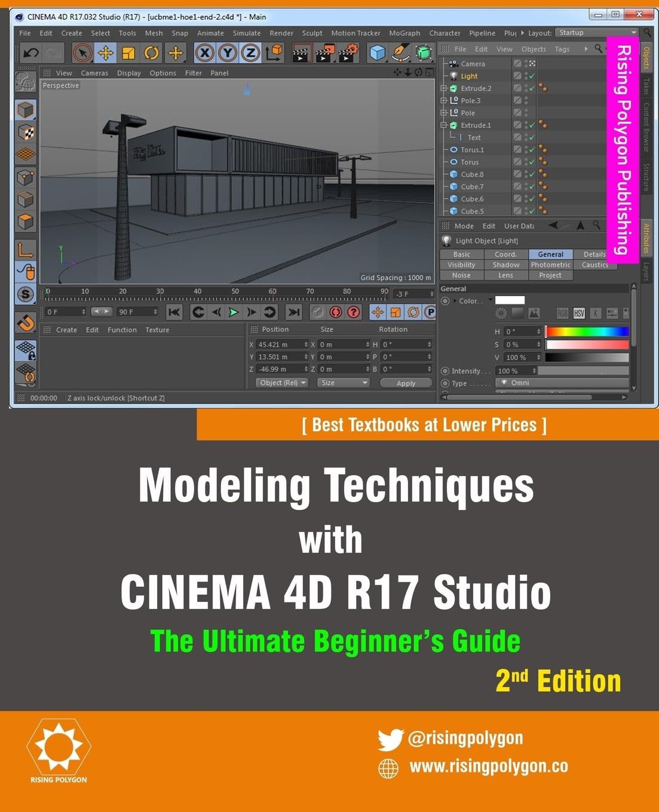Open the Lens tab

coord(505,276)
